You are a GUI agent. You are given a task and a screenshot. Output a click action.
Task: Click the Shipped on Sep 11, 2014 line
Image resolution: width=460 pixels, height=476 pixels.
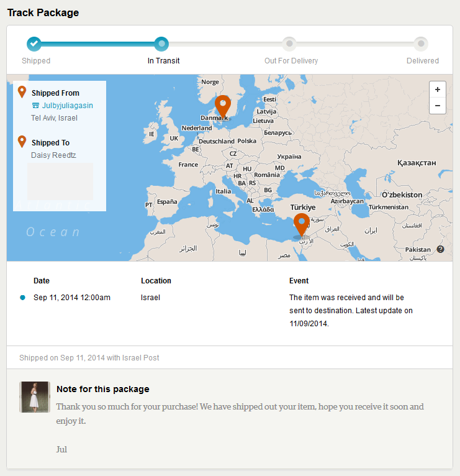[x=89, y=357]
